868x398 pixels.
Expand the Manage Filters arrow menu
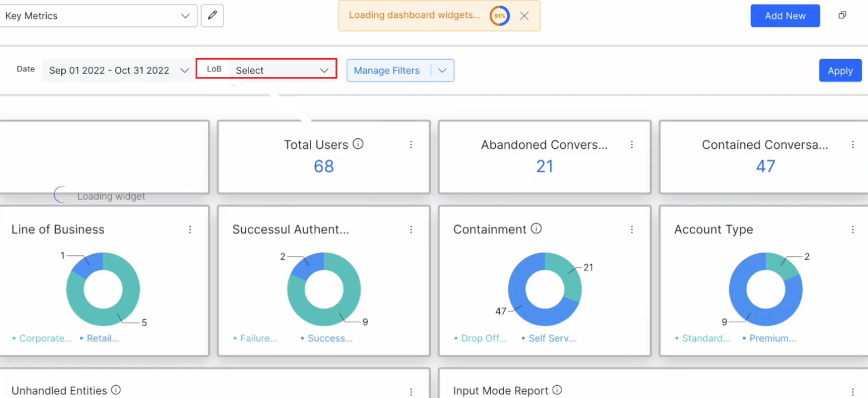443,71
